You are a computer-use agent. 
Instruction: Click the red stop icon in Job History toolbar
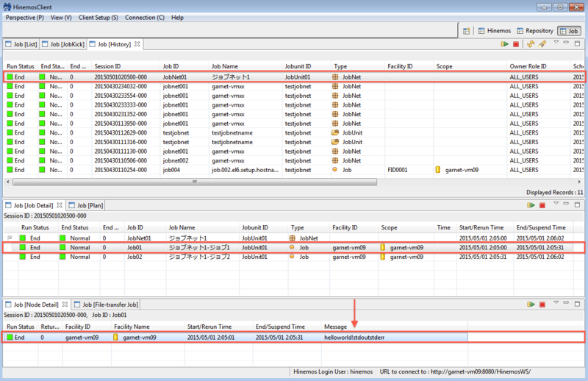tap(516, 44)
